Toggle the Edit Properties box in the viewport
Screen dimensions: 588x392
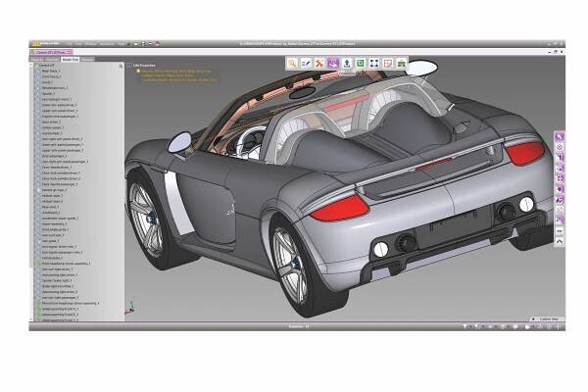[129, 66]
